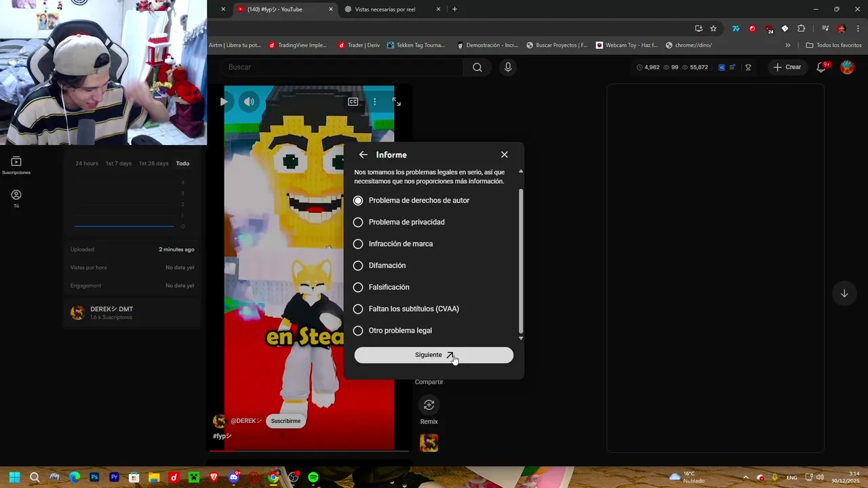
Task: Open the Short's sound thumbnail
Action: point(429,443)
